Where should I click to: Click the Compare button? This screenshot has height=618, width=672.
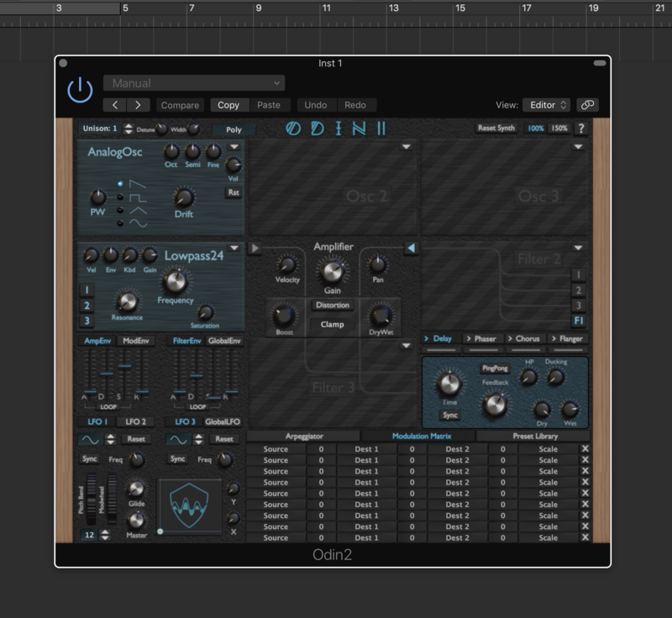point(180,105)
